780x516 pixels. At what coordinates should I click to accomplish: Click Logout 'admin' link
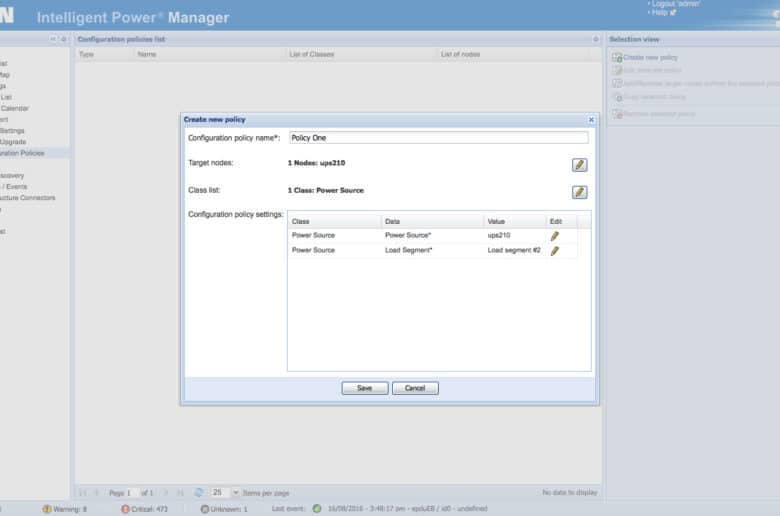coord(676,4)
